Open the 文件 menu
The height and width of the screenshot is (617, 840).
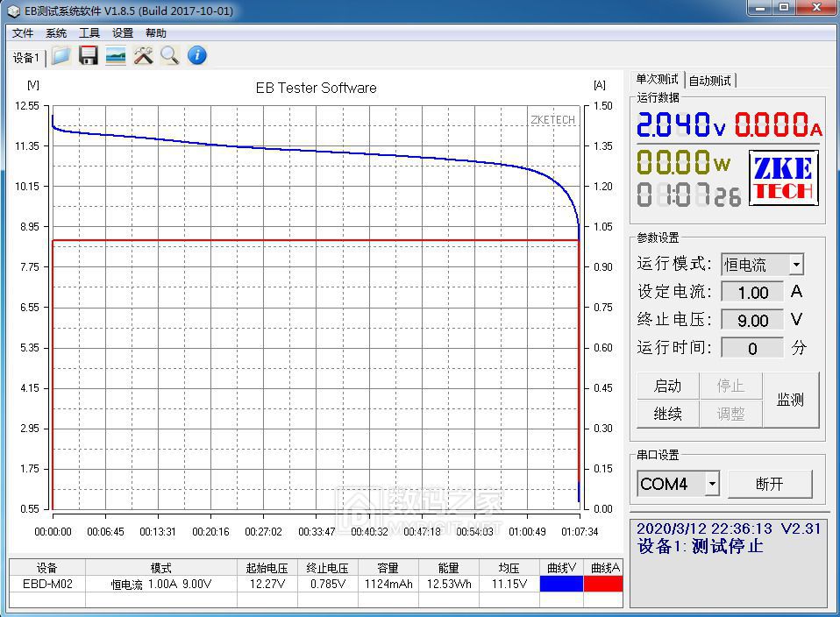(x=23, y=33)
